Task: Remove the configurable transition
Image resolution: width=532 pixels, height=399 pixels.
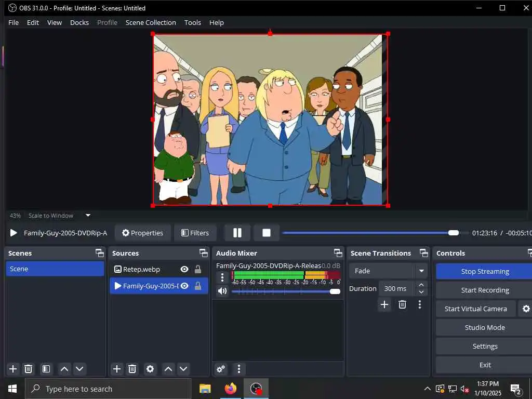Action: coord(402,304)
